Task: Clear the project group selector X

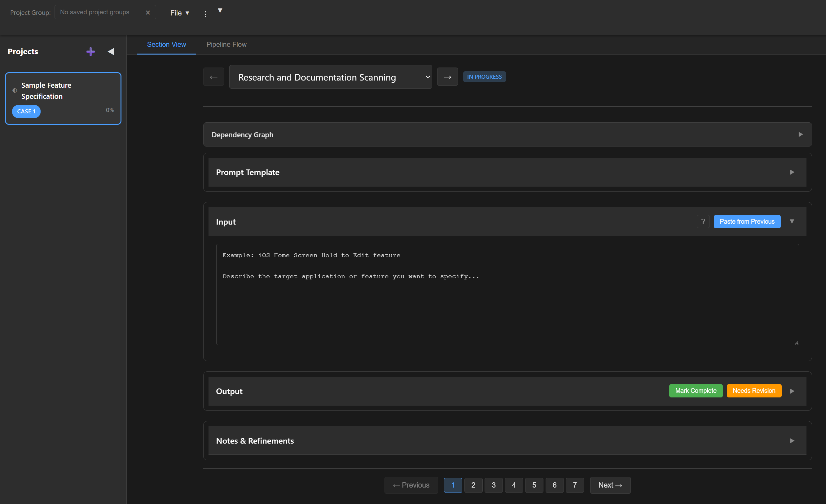Action: tap(148, 12)
